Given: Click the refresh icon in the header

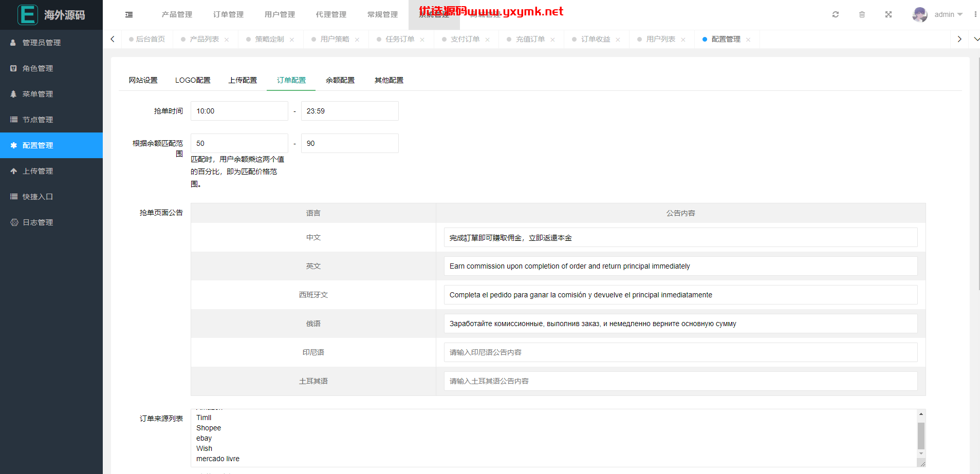Looking at the screenshot, I should click(x=836, y=14).
